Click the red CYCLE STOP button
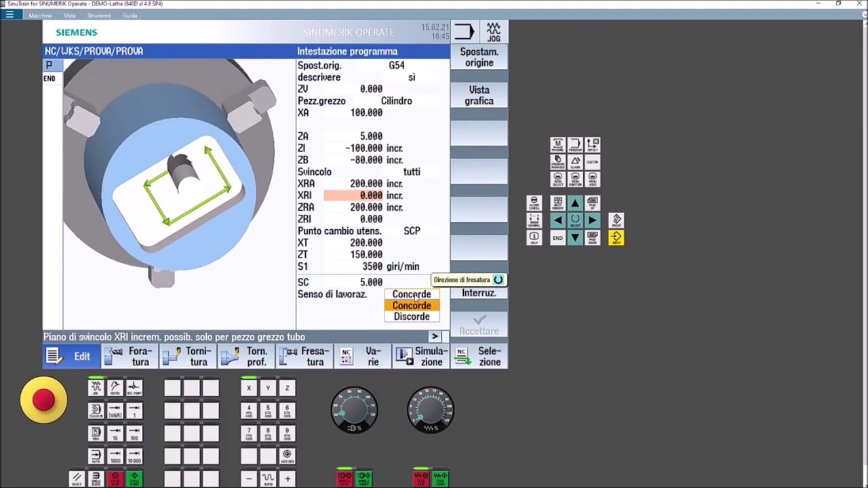This screenshot has height=488, width=868. point(115,479)
